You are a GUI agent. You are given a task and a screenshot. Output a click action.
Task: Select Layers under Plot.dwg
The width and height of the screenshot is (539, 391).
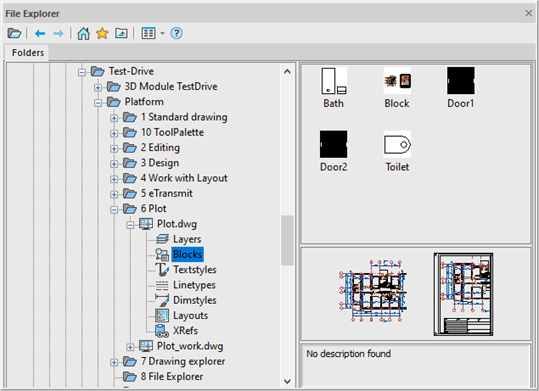tap(187, 239)
